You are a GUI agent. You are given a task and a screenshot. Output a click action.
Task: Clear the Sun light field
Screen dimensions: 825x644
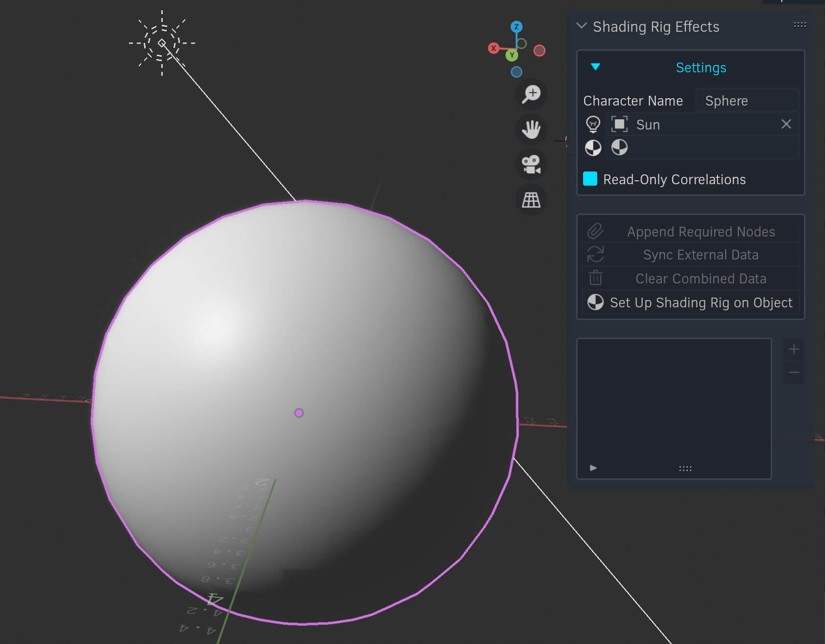point(786,124)
